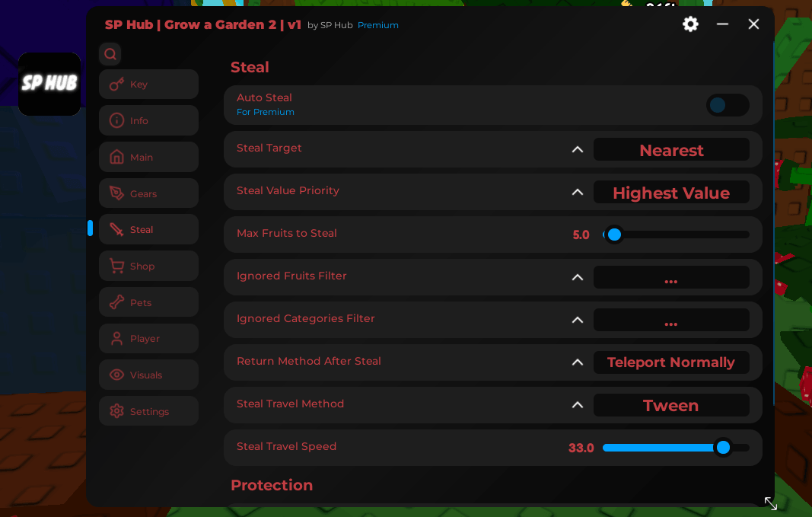Open the Ignored Categories Filter dropdown box

tap(671, 320)
